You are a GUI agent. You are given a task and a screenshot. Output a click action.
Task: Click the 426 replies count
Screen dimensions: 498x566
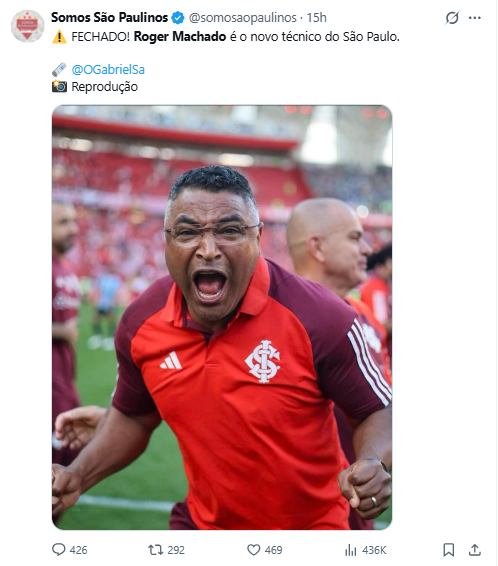[x=78, y=550]
